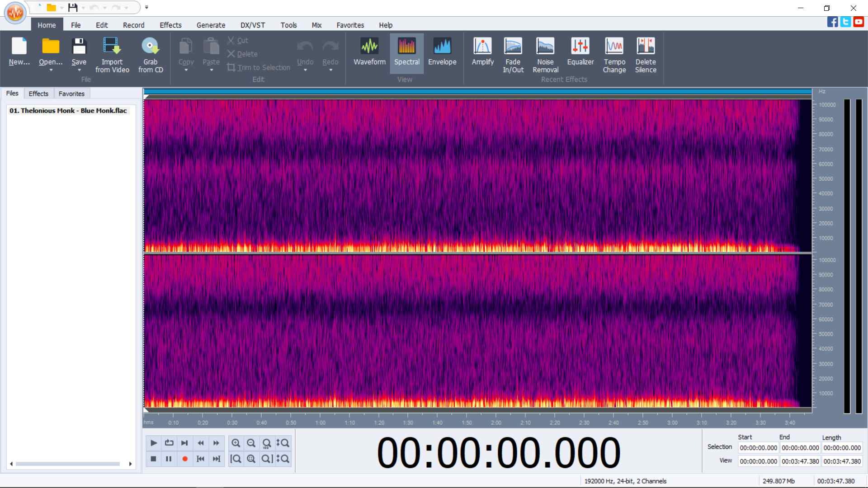The height and width of the screenshot is (488, 868).
Task: Click the vertical zoom out magnifier
Action: [283, 459]
